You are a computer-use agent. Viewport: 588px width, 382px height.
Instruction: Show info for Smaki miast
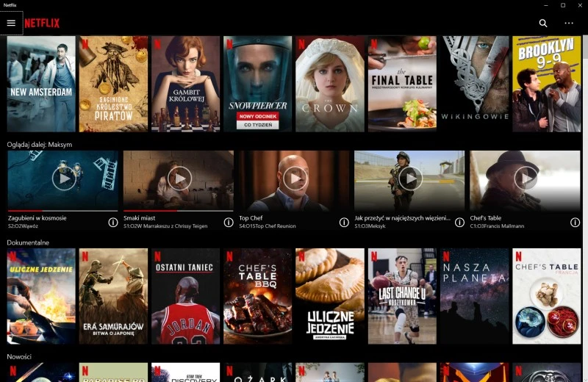tap(229, 223)
